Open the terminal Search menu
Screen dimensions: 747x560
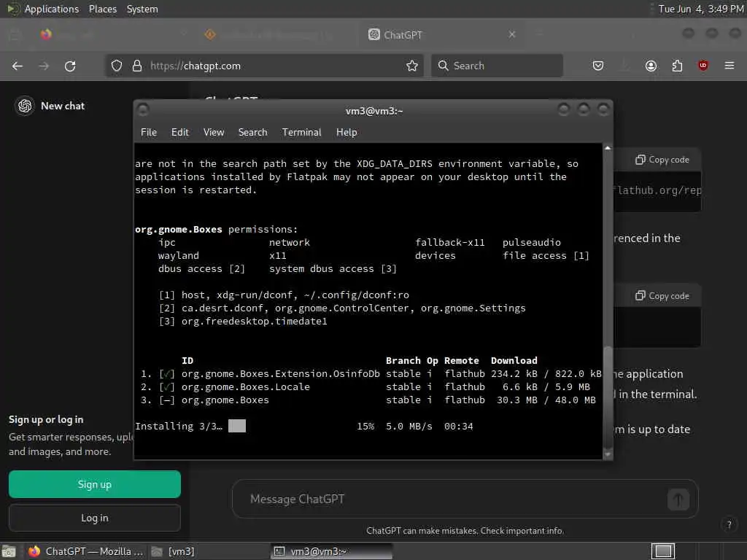(x=252, y=133)
